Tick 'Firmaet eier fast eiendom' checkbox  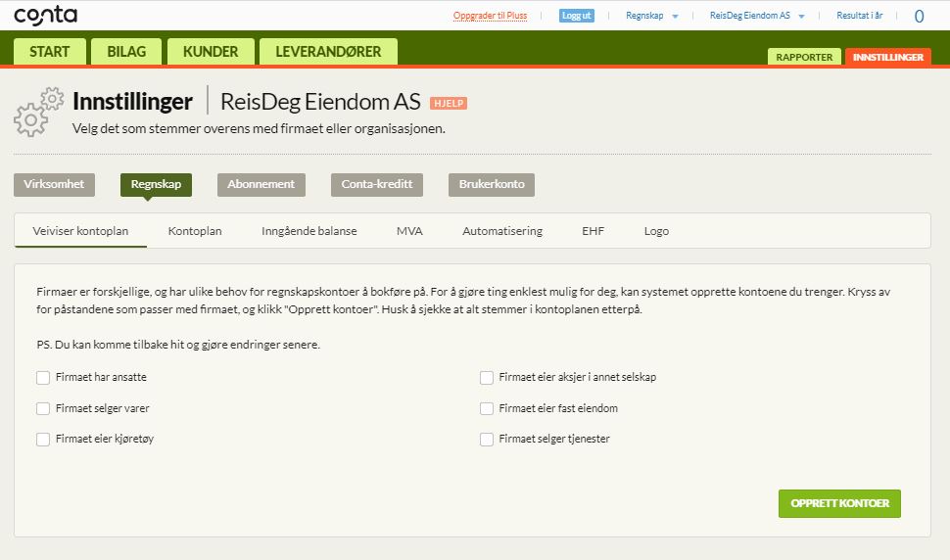(x=487, y=408)
